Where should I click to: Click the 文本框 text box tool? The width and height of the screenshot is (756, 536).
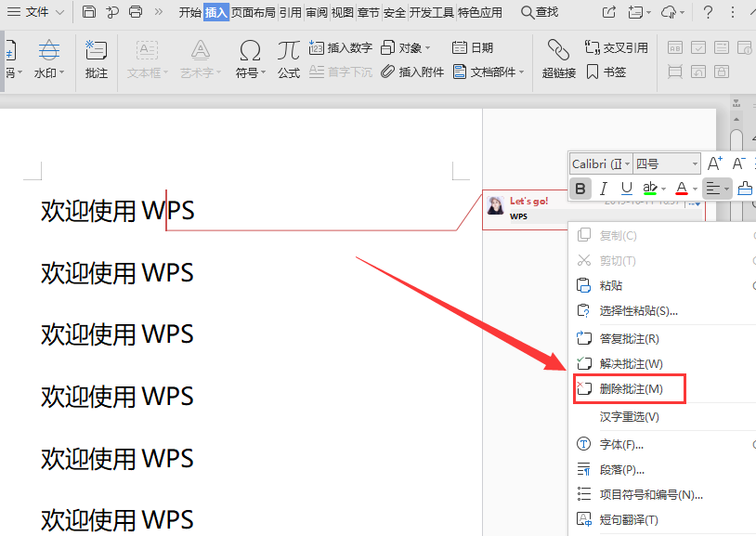[x=147, y=59]
